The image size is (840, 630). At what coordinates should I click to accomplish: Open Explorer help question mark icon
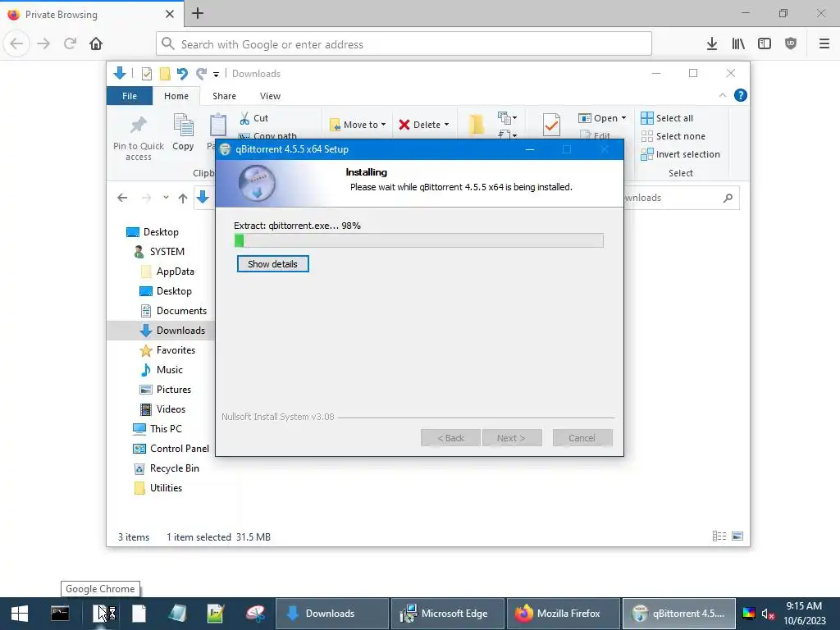pyautogui.click(x=741, y=95)
